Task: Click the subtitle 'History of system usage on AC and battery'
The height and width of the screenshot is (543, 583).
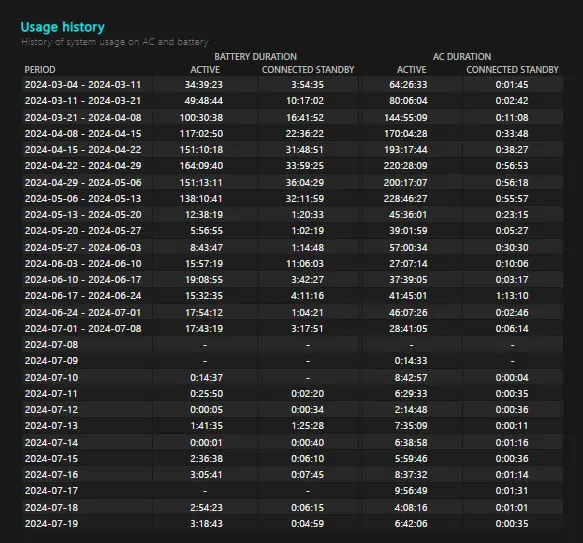Action: (115, 42)
